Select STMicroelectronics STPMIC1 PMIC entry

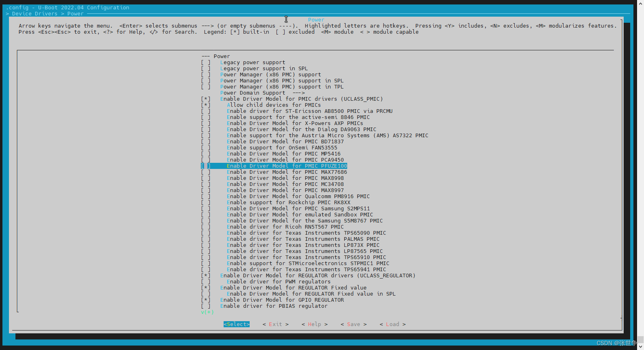[x=308, y=264]
